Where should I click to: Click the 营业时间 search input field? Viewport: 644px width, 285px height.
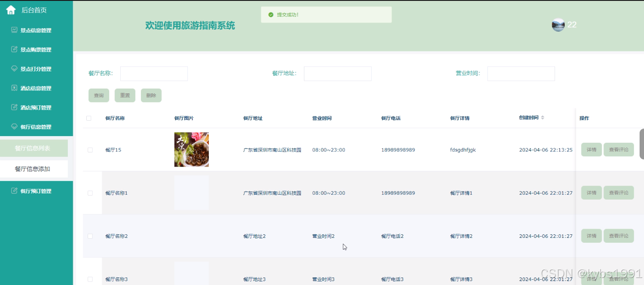coord(521,74)
